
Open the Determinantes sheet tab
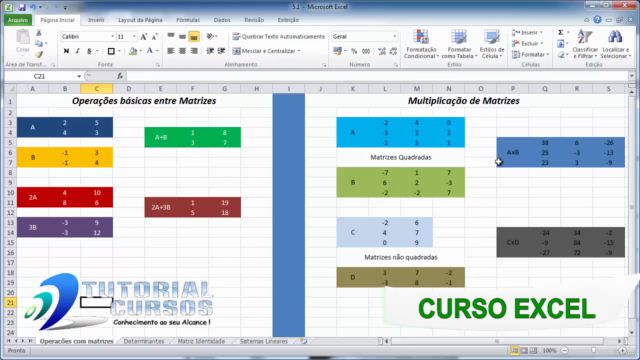tap(144, 341)
